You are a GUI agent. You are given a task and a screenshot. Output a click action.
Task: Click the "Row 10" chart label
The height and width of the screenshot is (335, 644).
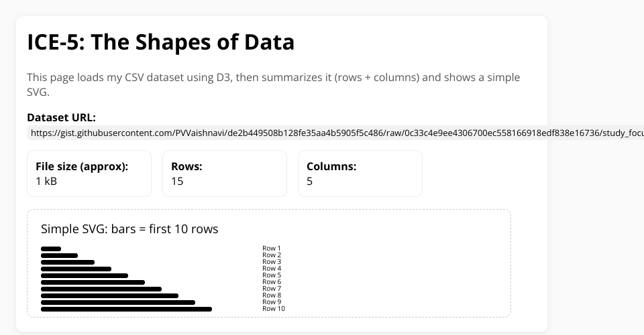(x=274, y=309)
